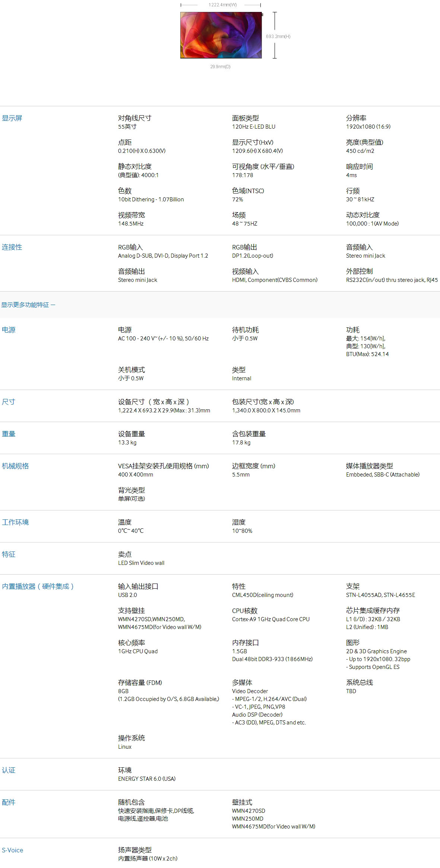Select the 工作环境 section heading

click(15, 522)
